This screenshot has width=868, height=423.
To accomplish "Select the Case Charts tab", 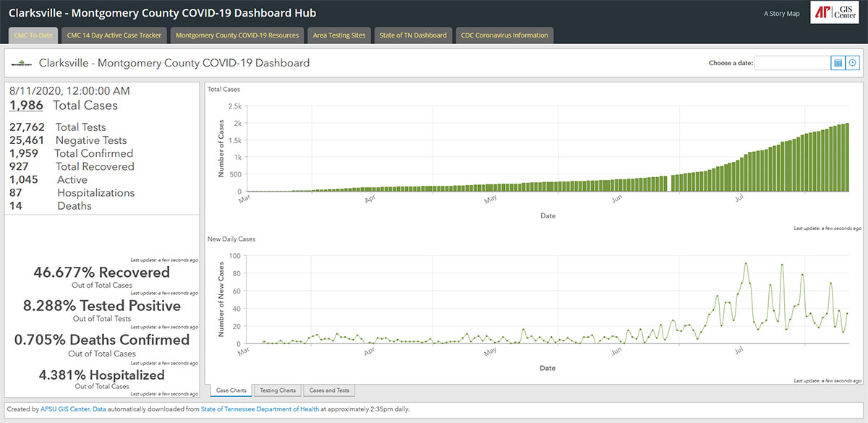I will [x=231, y=390].
